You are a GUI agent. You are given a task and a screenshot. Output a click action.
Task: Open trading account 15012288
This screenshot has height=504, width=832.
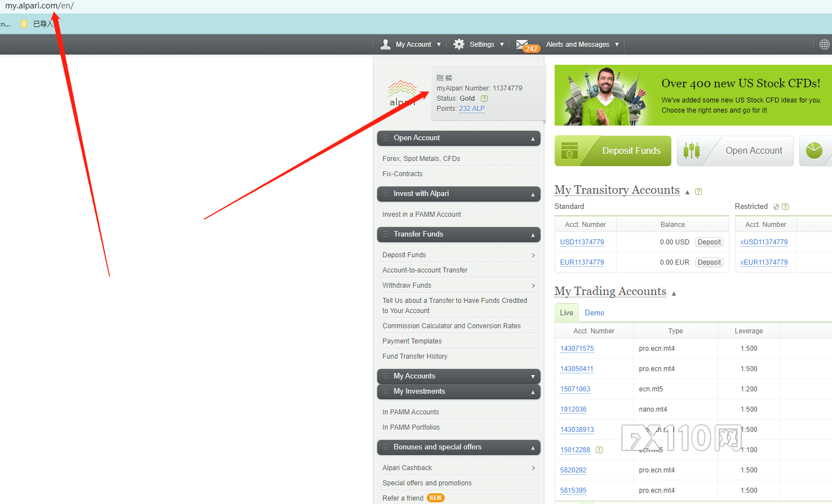tap(575, 450)
